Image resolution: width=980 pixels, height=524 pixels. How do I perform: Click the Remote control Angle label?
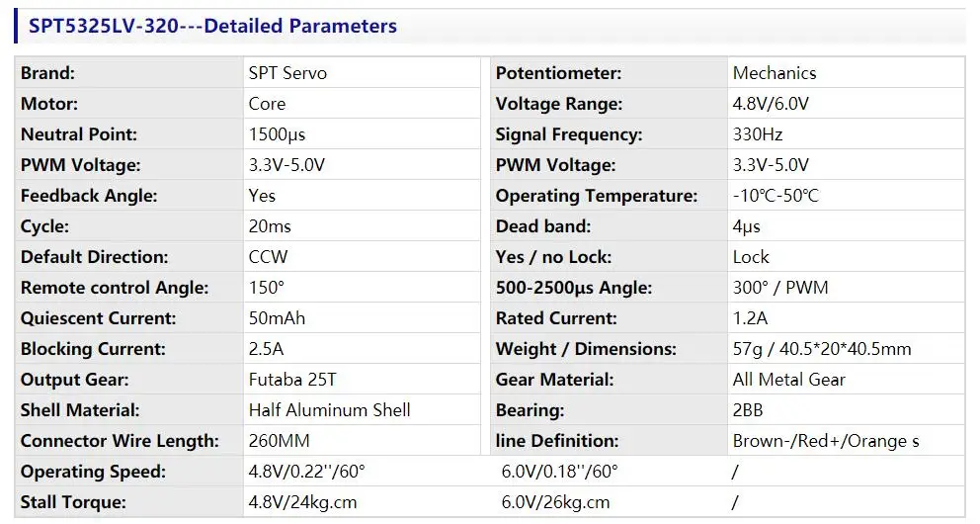tap(115, 288)
